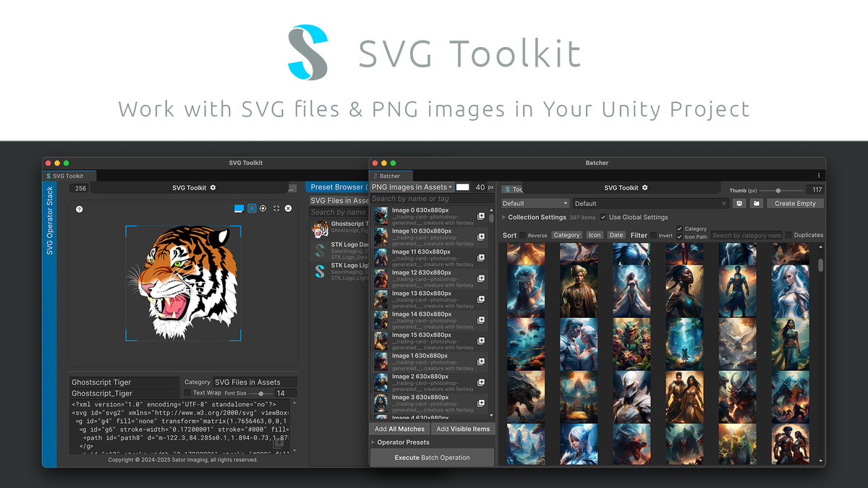This screenshot has height=488, width=868.
Task: Expand the Operator Presets section
Action: pyautogui.click(x=373, y=442)
